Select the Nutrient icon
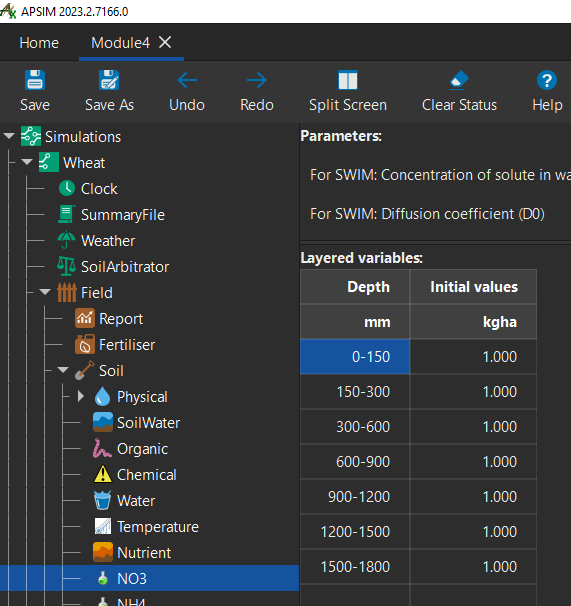Screen dimensions: 571x606 (103, 552)
